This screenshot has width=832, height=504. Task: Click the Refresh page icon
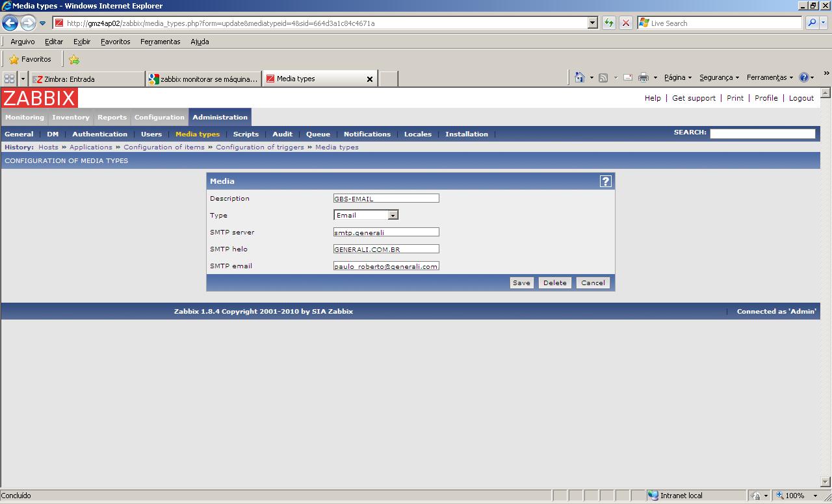click(609, 23)
